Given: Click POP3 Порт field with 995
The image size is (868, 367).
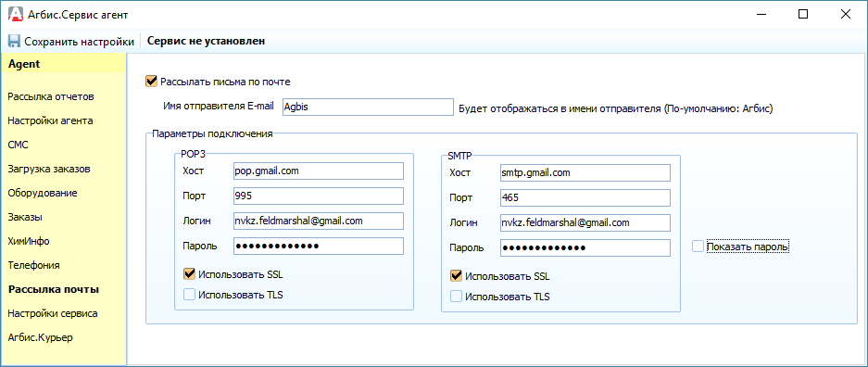Looking at the screenshot, I should pos(319,196).
